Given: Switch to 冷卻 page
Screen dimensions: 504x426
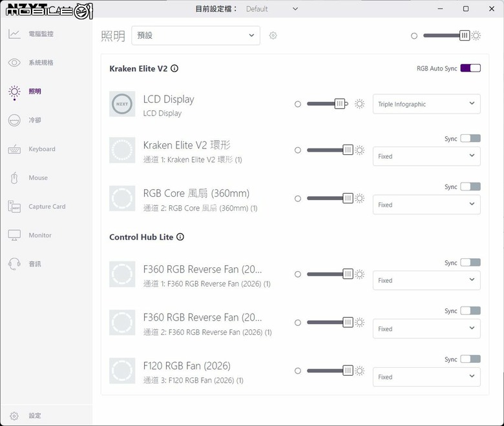Looking at the screenshot, I should coord(35,120).
